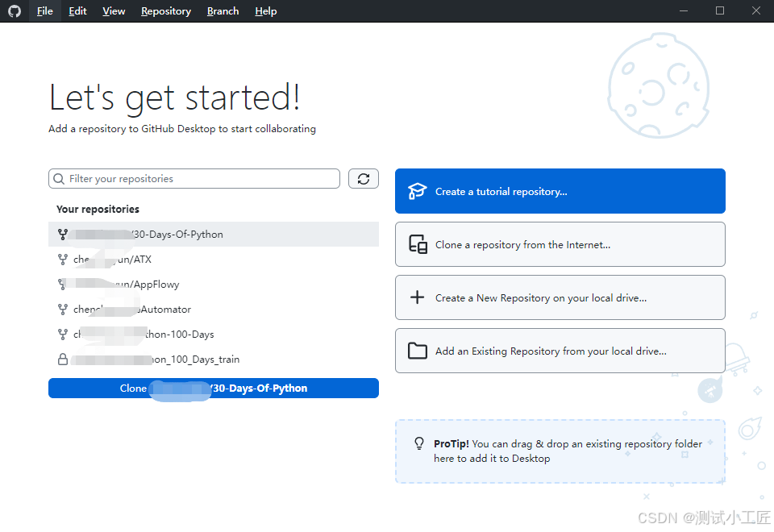The image size is (774, 532).
Task: Click the 'Your repositories' heading
Action: pos(98,210)
